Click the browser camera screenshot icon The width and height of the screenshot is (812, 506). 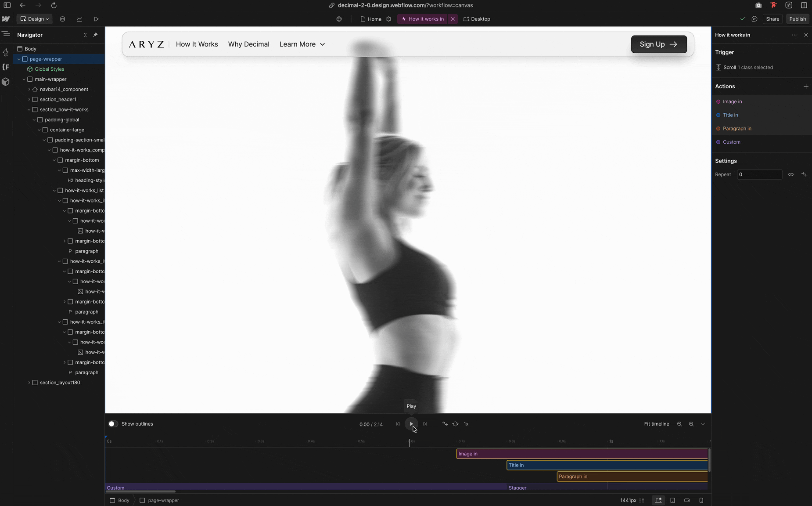coord(758,5)
